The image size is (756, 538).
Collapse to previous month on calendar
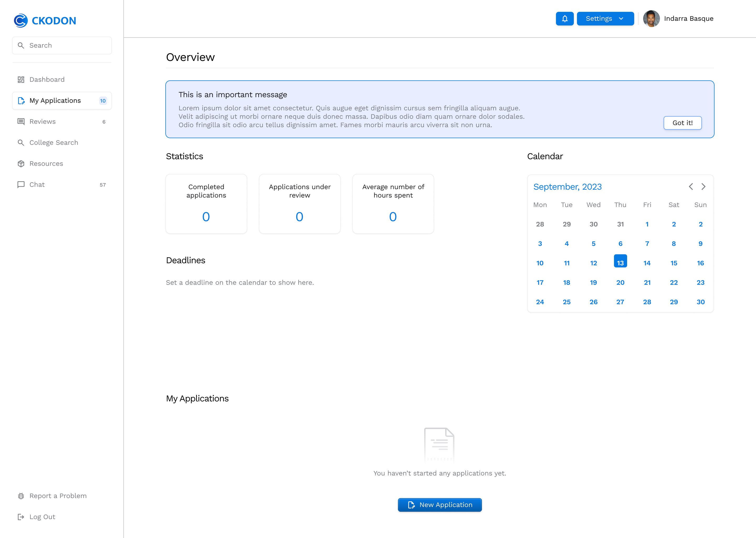[691, 186]
